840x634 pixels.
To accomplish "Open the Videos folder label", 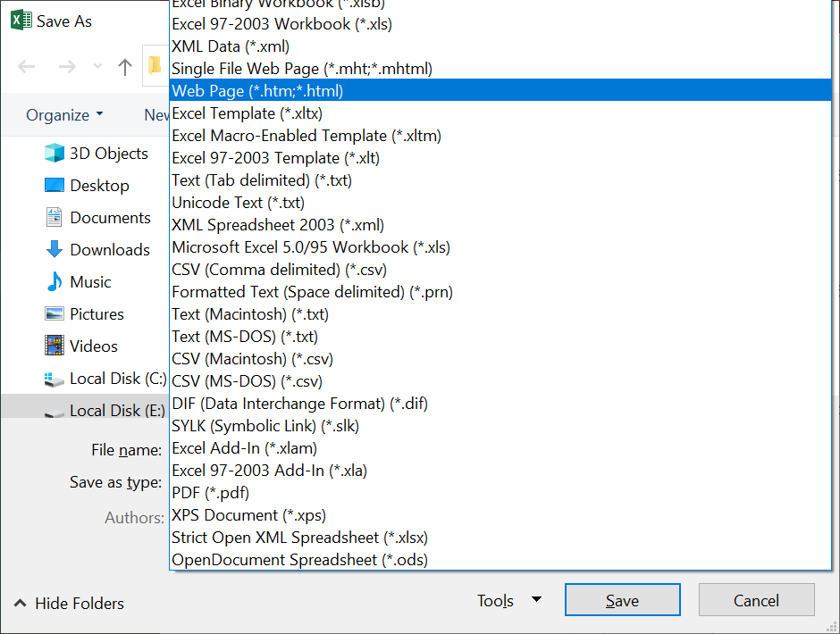I will (x=94, y=346).
